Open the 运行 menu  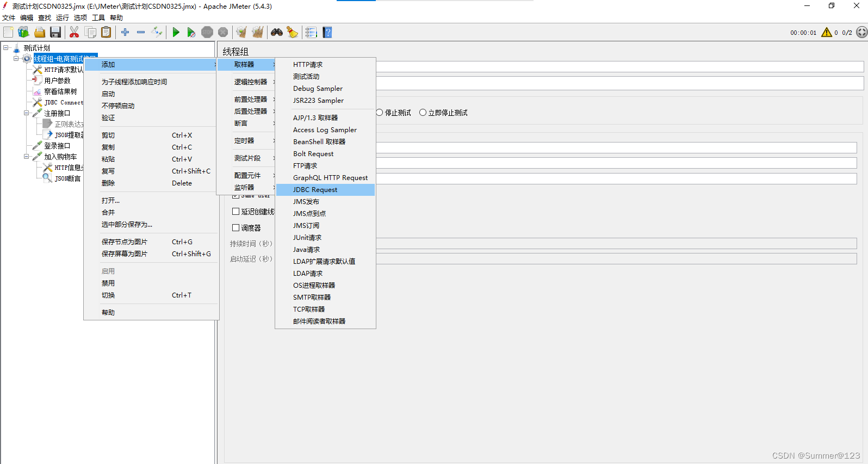click(63, 18)
